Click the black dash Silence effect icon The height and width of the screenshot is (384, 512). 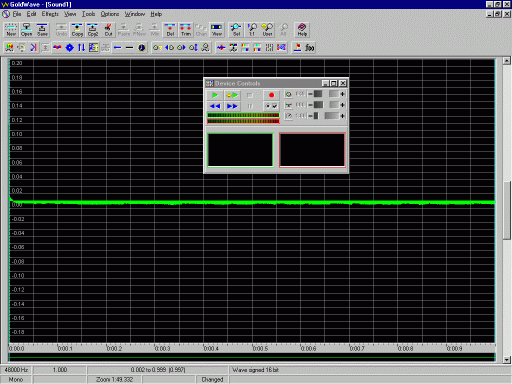(129, 48)
